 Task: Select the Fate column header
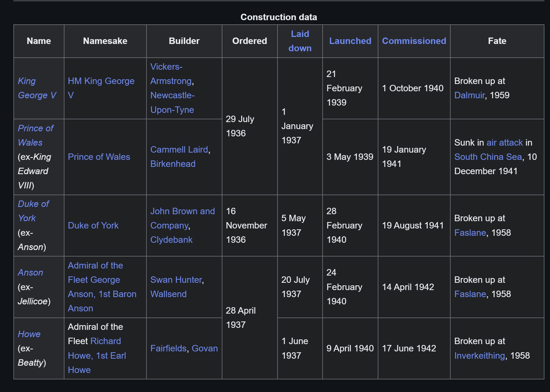(497, 41)
